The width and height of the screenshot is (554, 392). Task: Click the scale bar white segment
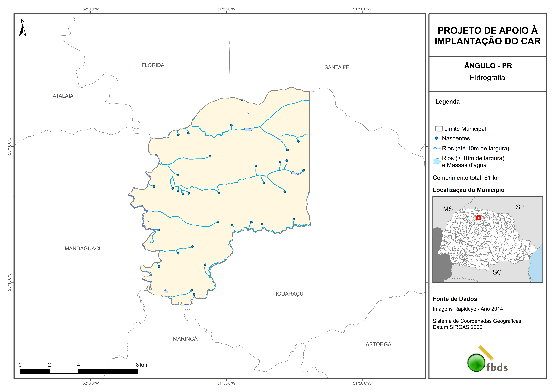[x=64, y=371]
